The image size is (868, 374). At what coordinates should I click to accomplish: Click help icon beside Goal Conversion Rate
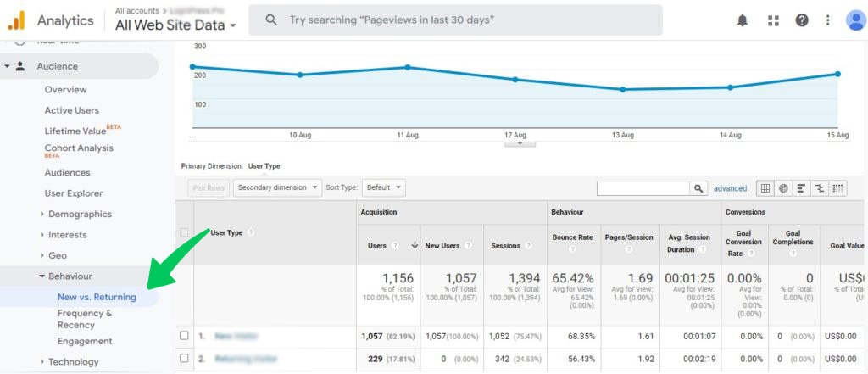coord(751,254)
